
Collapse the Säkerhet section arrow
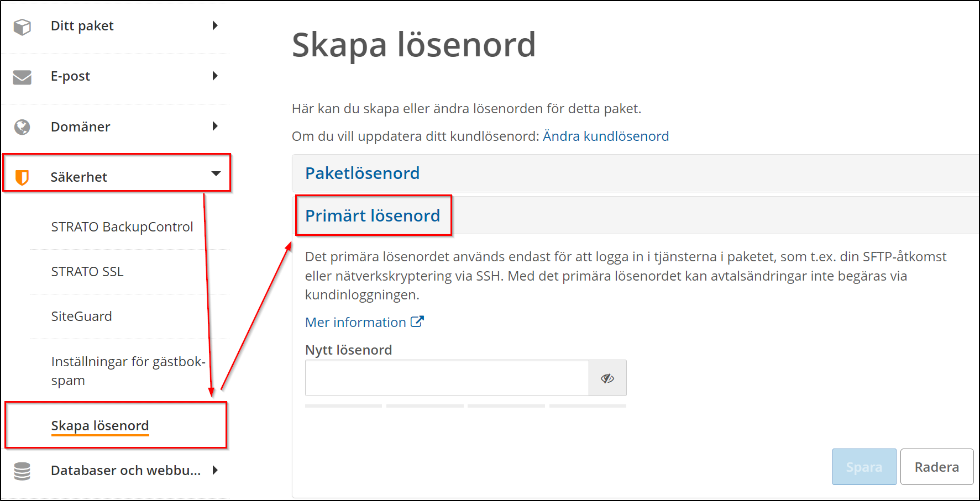coord(216,174)
